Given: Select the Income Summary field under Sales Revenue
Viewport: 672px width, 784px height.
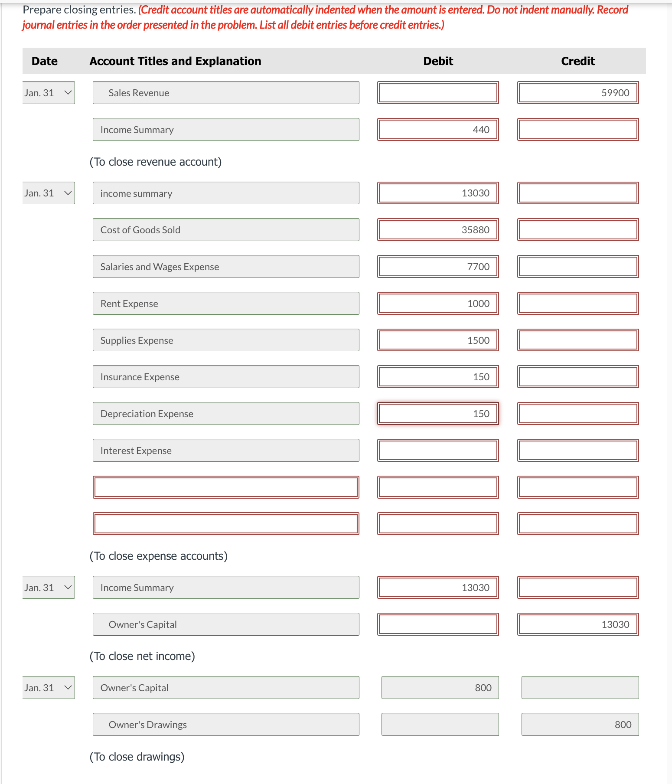Looking at the screenshot, I should (225, 129).
